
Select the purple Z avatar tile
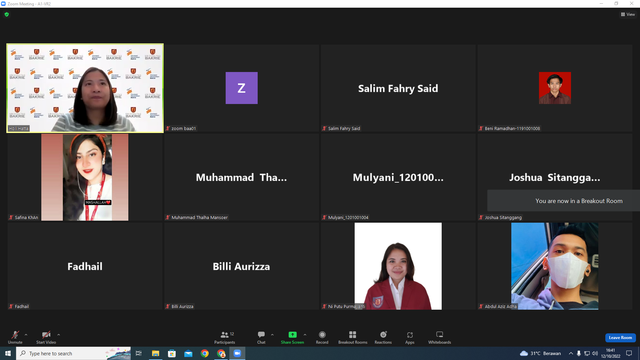pos(242,88)
